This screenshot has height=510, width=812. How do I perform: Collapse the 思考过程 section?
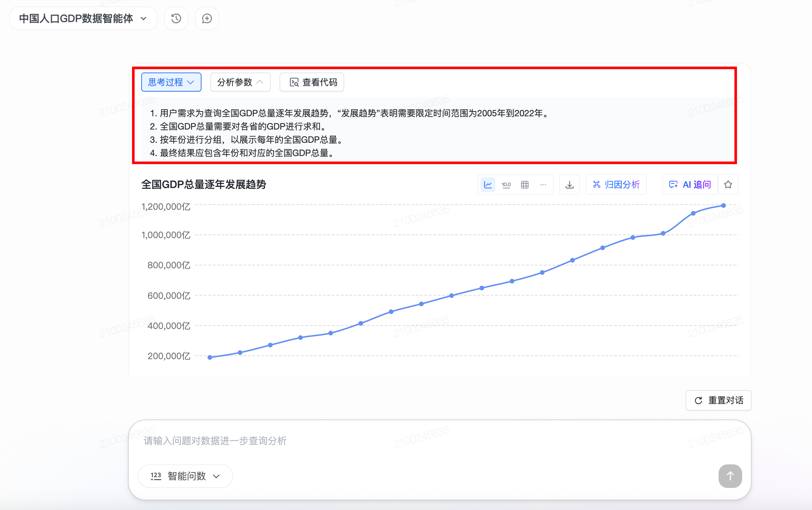coord(171,82)
